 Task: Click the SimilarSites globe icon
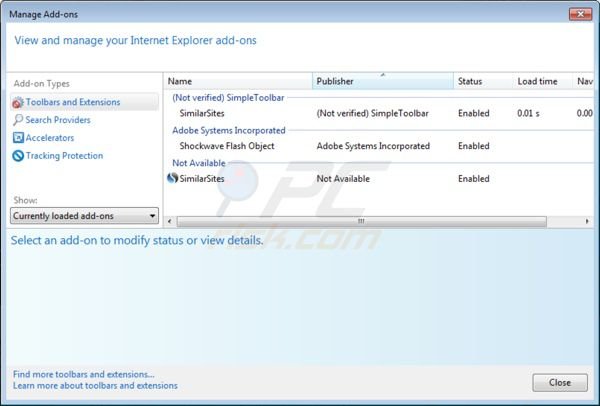[x=173, y=178]
